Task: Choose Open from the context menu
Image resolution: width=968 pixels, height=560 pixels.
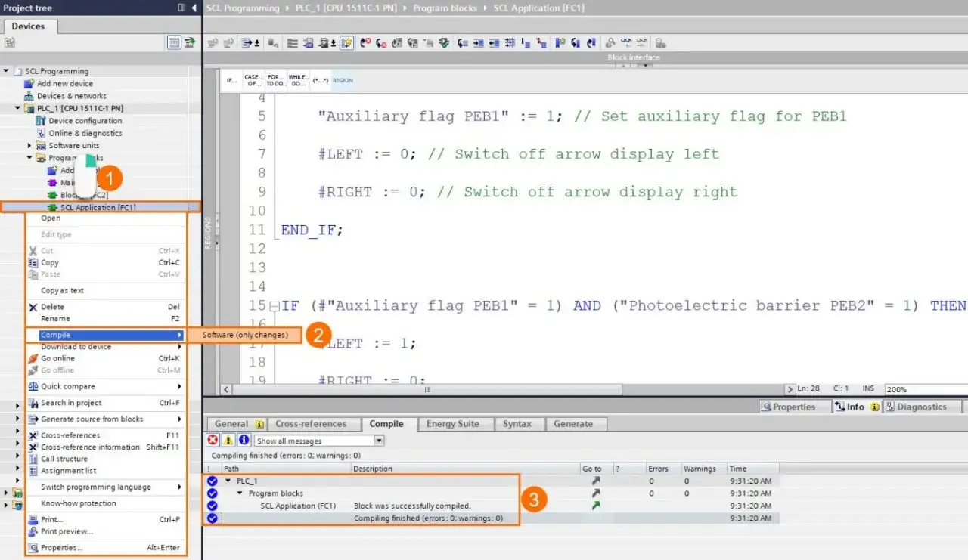Action: click(x=51, y=218)
